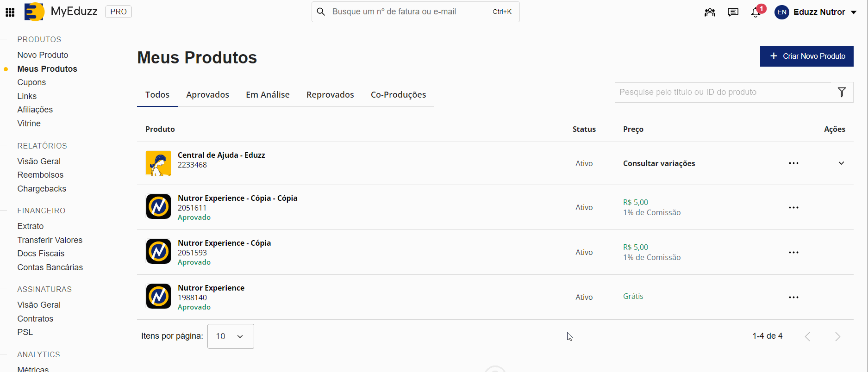Viewport: 868px width, 372px height.
Task: Open actions menu for Central de Ajuda
Action: pos(793,163)
